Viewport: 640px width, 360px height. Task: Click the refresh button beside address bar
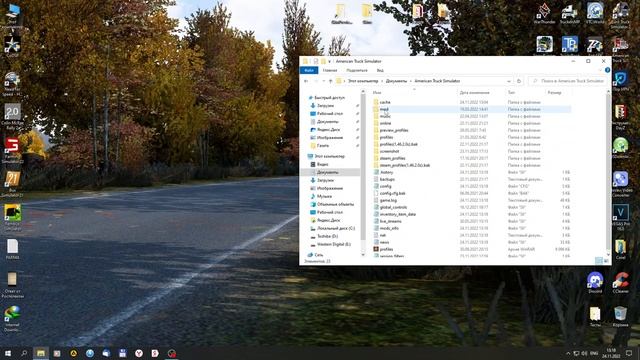[x=519, y=81]
